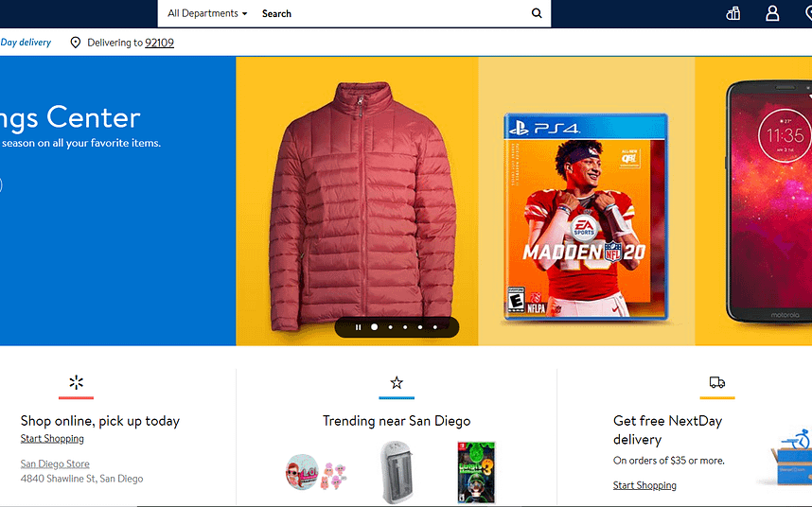This screenshot has height=507, width=812.
Task: Pause the carousel slideshow
Action: (358, 327)
